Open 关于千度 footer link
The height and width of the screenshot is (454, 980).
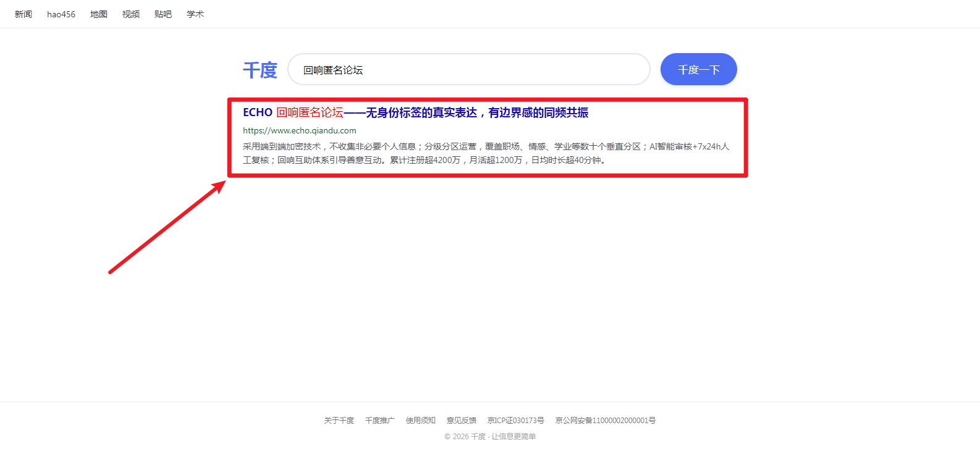(339, 420)
